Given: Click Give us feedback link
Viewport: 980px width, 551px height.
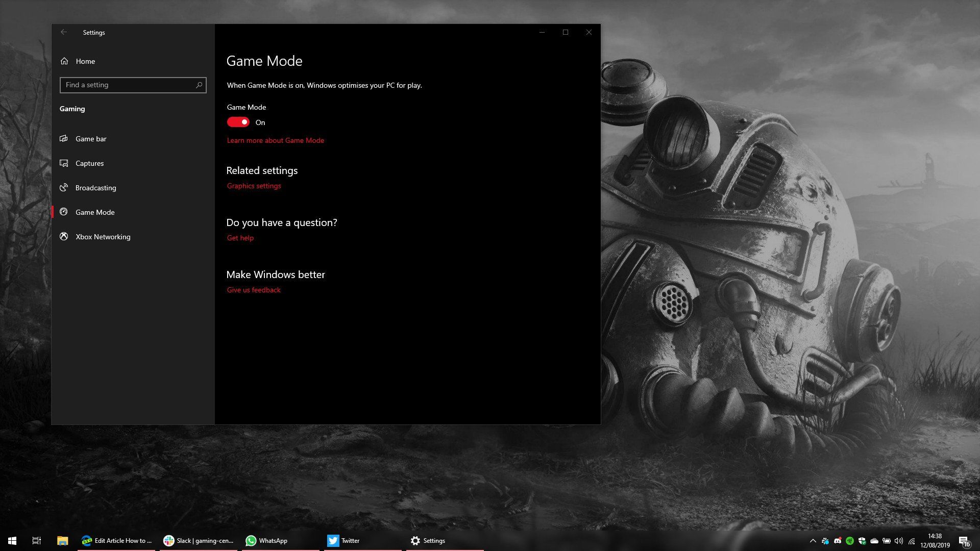Looking at the screenshot, I should 253,289.
